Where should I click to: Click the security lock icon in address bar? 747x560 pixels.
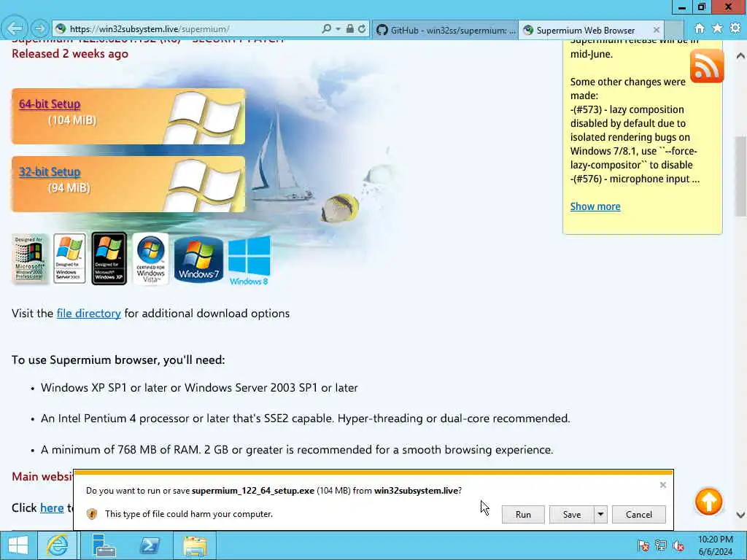349,29
